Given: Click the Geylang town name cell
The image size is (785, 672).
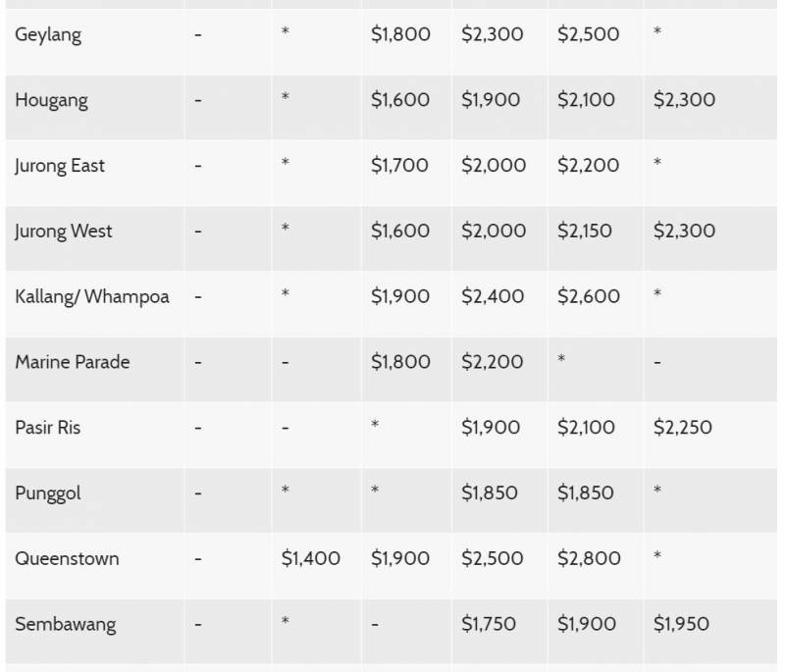Looking at the screenshot, I should coord(48,34).
